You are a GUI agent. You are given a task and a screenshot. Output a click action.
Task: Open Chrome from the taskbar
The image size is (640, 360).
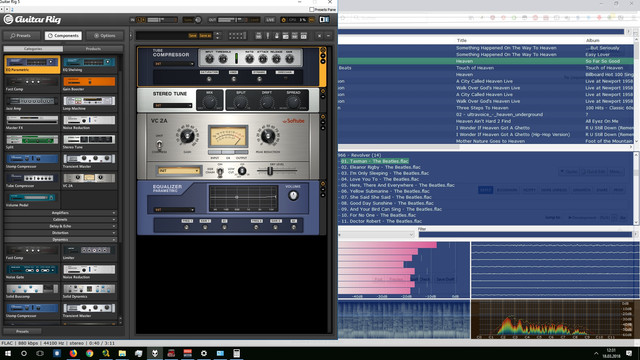pyautogui.click(x=89, y=353)
